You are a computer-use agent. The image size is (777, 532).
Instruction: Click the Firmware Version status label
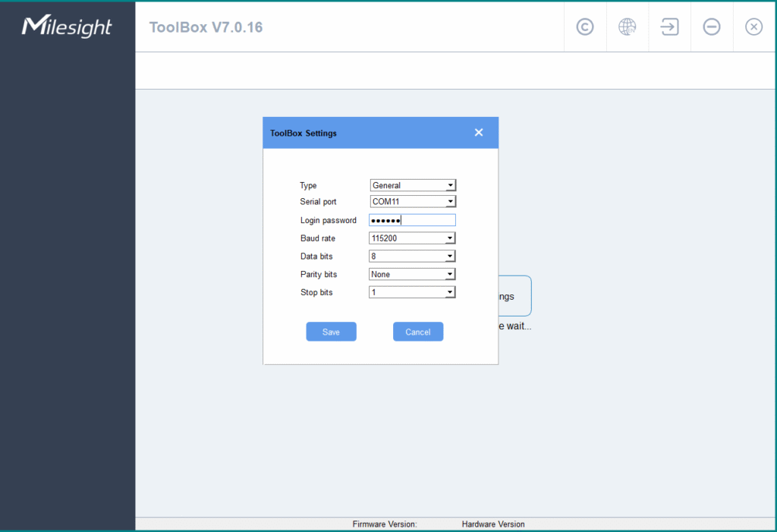click(385, 524)
